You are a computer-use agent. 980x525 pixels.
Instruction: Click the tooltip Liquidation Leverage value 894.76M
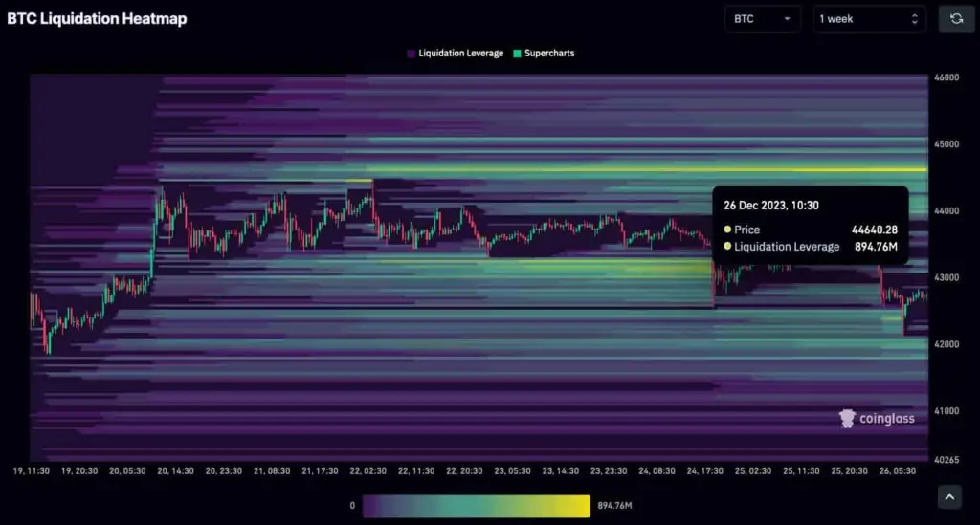pyautogui.click(x=877, y=247)
